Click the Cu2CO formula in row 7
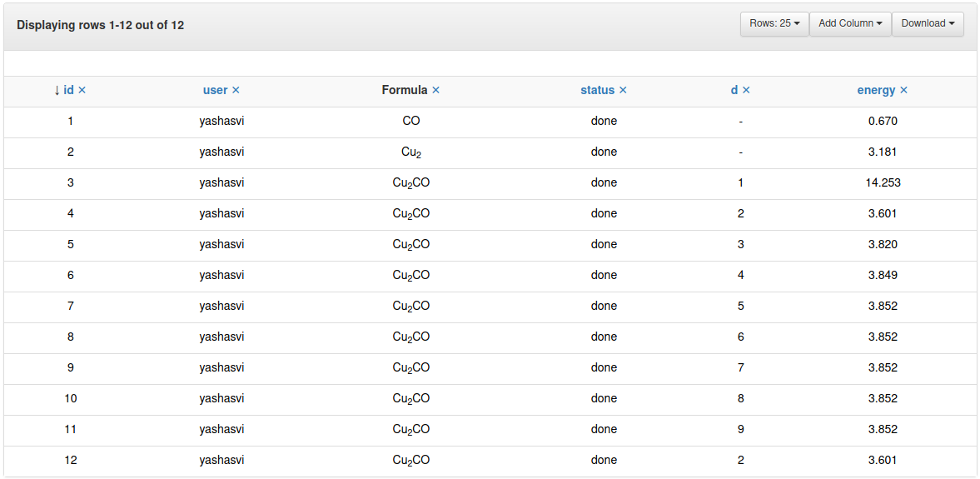Image resolution: width=980 pixels, height=479 pixels. pyautogui.click(x=411, y=307)
